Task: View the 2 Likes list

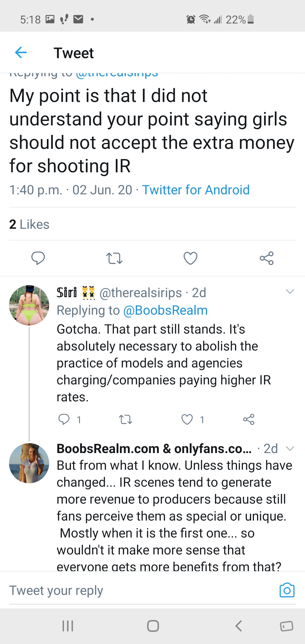Action: [x=29, y=225]
